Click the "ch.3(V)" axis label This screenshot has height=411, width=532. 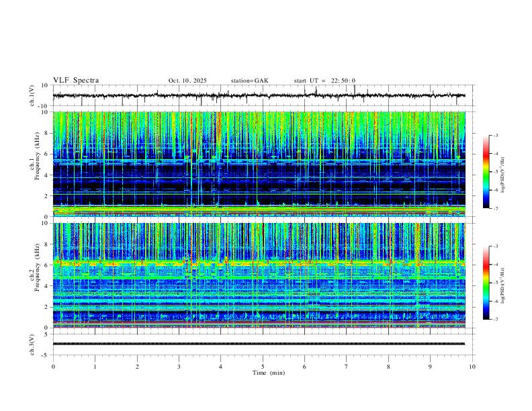tap(32, 345)
